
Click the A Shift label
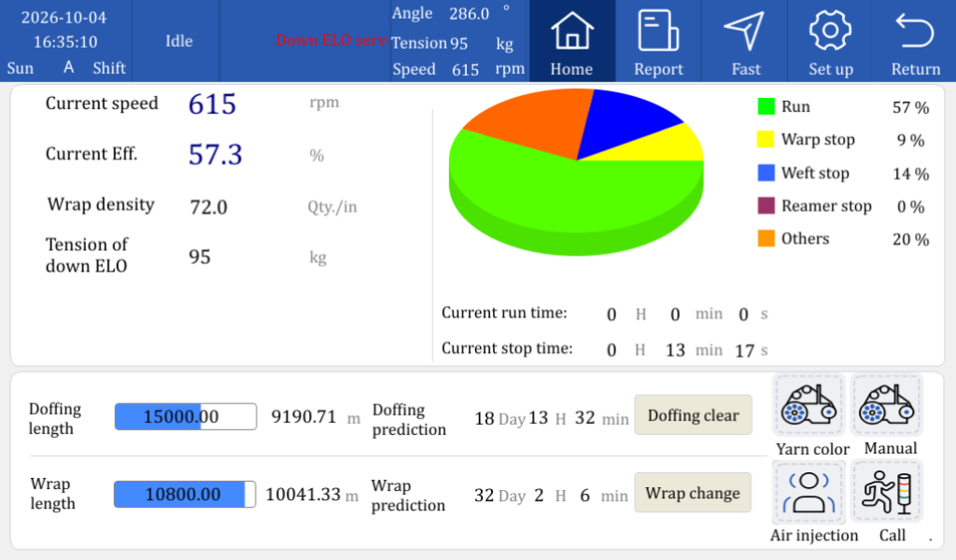[x=94, y=67]
